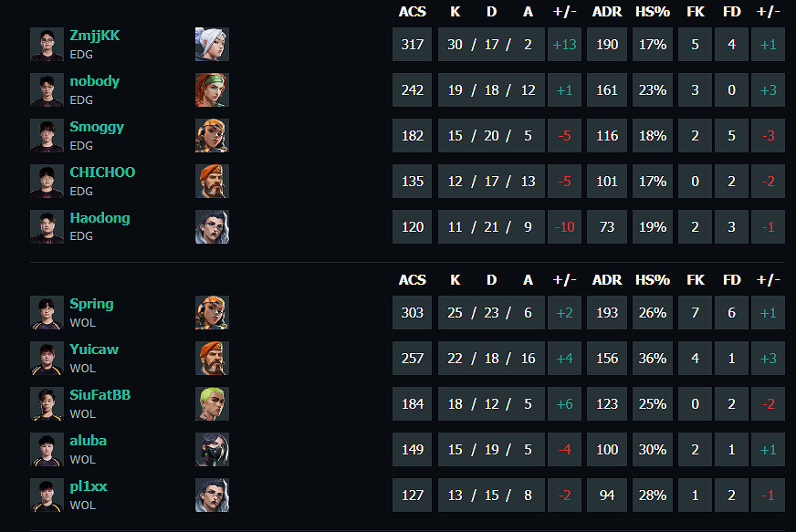Select the Fade portrait beside Haodong
Viewport: 796px width, 532px height.
212,226
